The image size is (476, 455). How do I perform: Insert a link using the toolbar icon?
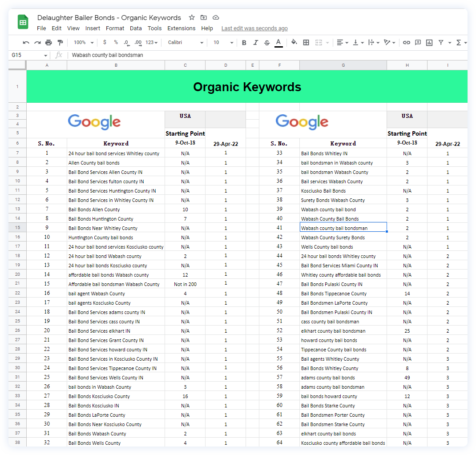406,42
